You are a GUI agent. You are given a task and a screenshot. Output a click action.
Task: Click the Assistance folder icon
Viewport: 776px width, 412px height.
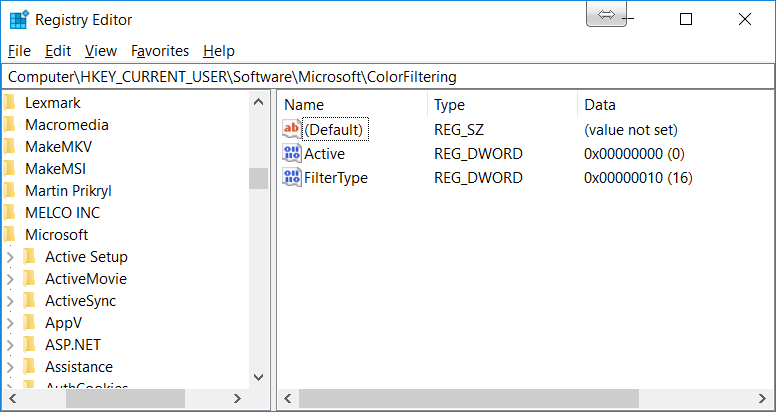[x=30, y=367]
